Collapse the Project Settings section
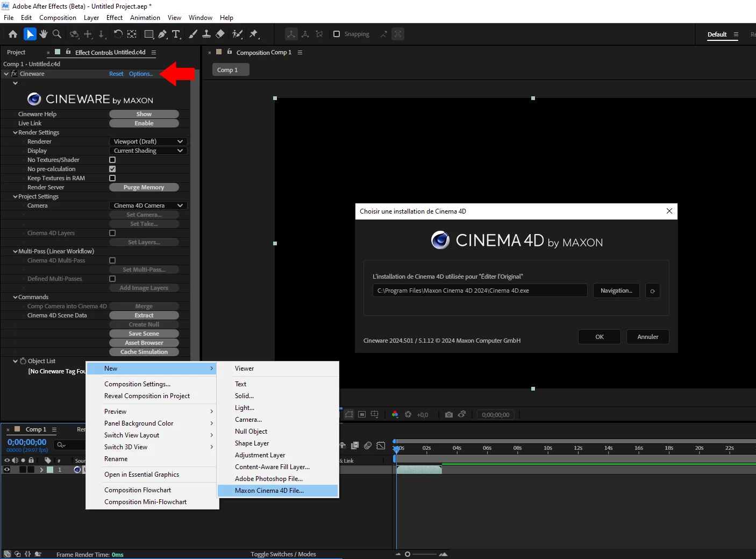Image resolution: width=756 pixels, height=559 pixels. [15, 196]
